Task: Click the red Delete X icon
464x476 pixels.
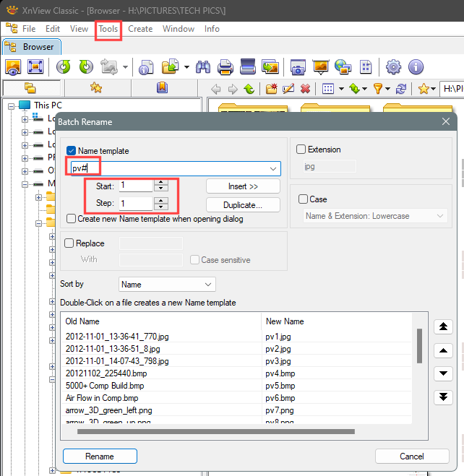Action: [305, 89]
